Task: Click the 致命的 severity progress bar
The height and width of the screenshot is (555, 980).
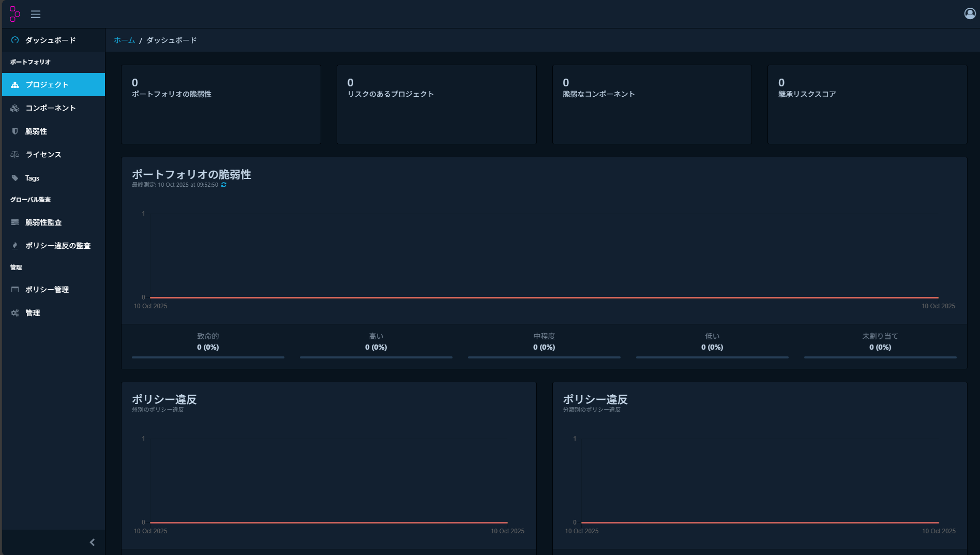Action: click(x=208, y=357)
